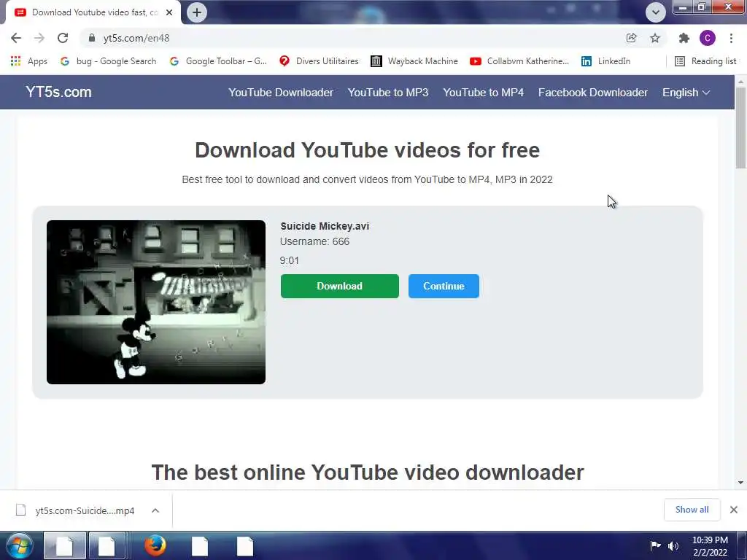Viewport: 747px width, 560px height.
Task: Open the Windows Start menu
Action: [x=19, y=545]
